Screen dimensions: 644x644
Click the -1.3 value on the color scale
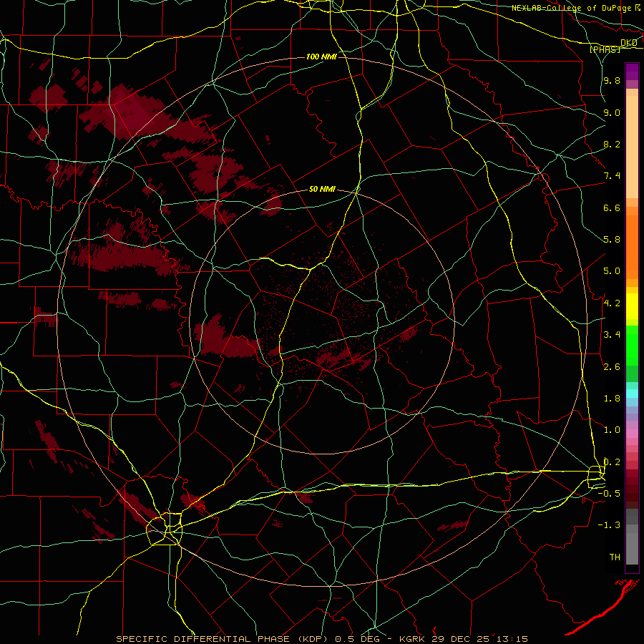[x=609, y=525]
